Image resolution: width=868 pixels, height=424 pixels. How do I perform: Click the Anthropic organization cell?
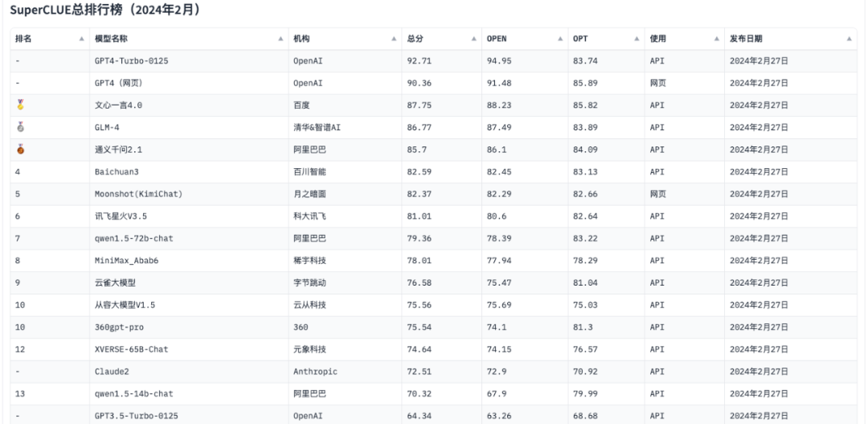click(x=346, y=372)
